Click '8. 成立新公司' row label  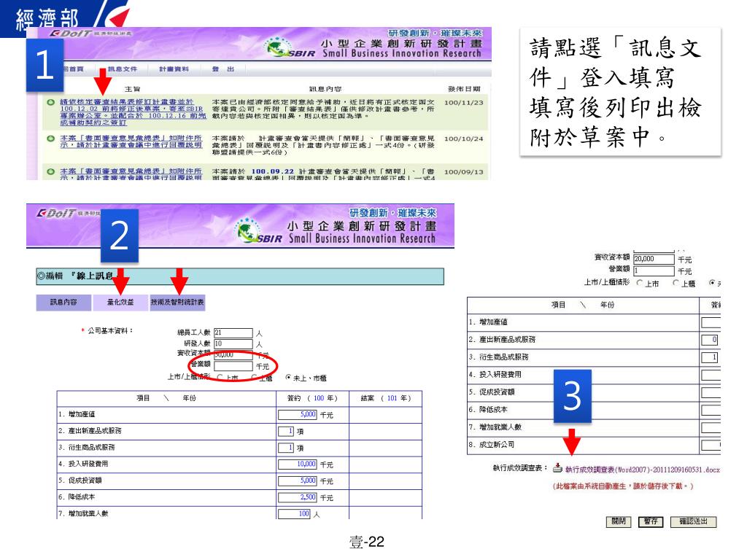coord(491,445)
